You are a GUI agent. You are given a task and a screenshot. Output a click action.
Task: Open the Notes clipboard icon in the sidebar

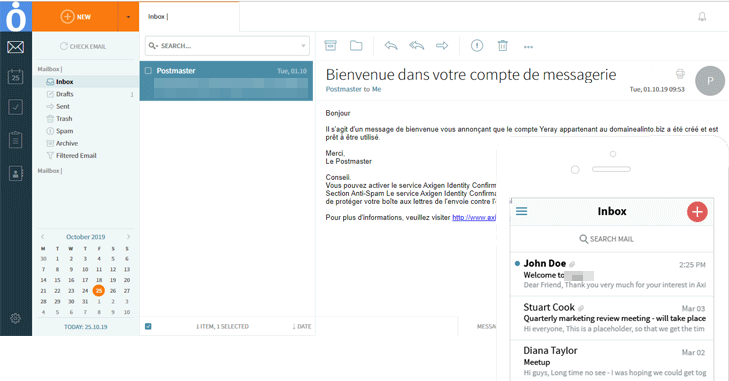tap(15, 140)
